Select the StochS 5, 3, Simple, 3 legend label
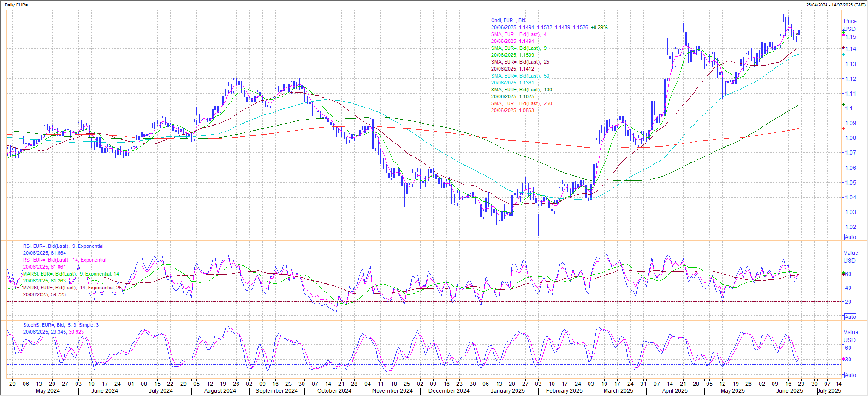This screenshot has width=868, height=396. (61, 325)
